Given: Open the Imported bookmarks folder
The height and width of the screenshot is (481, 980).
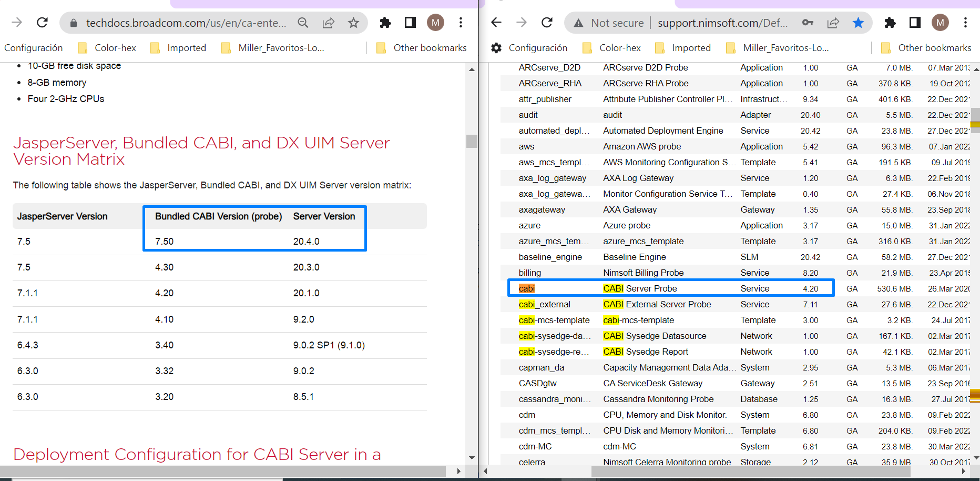Looking at the screenshot, I should click(x=186, y=47).
